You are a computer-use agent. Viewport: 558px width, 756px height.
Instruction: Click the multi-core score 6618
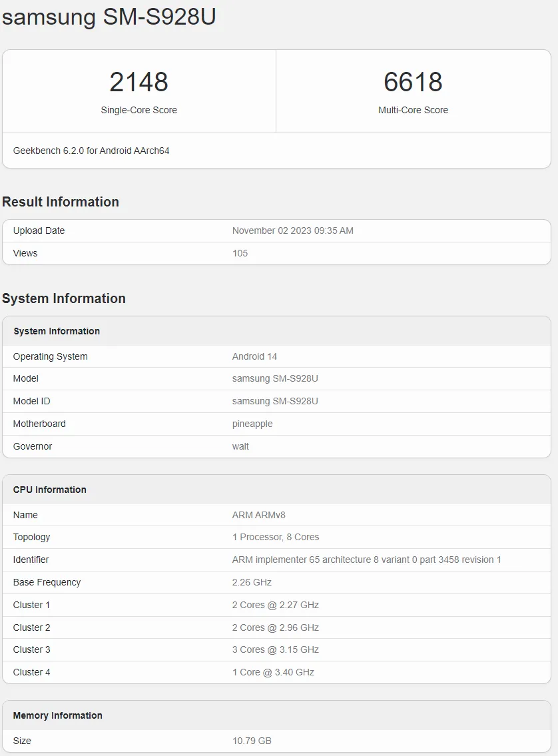point(413,82)
